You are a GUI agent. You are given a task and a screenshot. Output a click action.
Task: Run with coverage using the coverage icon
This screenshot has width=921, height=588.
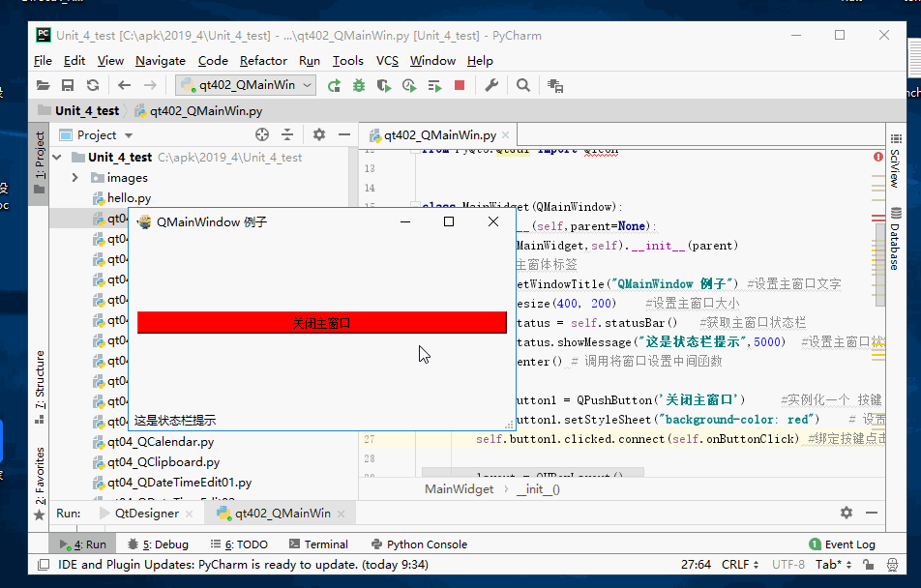pos(382,84)
